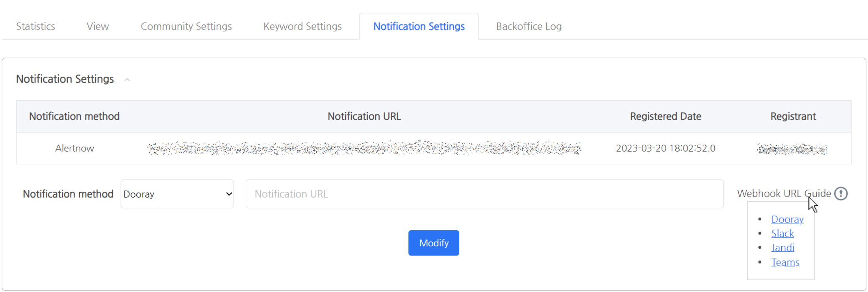Switch to the Statistics tab
Viewport: 868px width, 292px height.
click(x=35, y=26)
